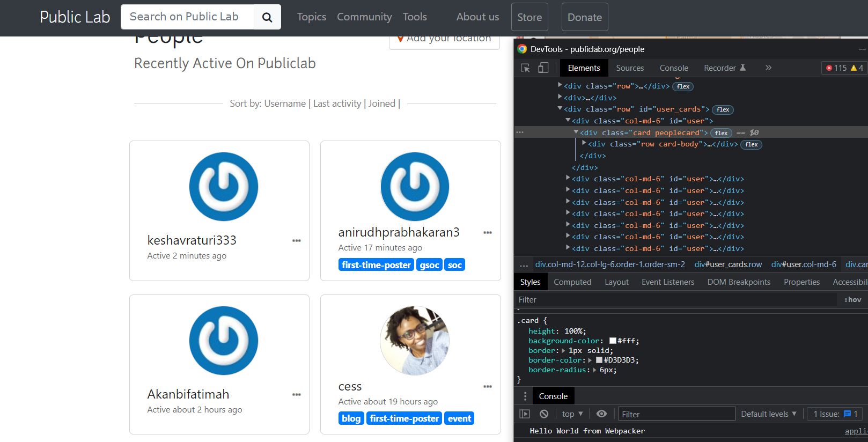Click flex badge on first row div
Viewport: 868px width, 442px height.
click(683, 86)
